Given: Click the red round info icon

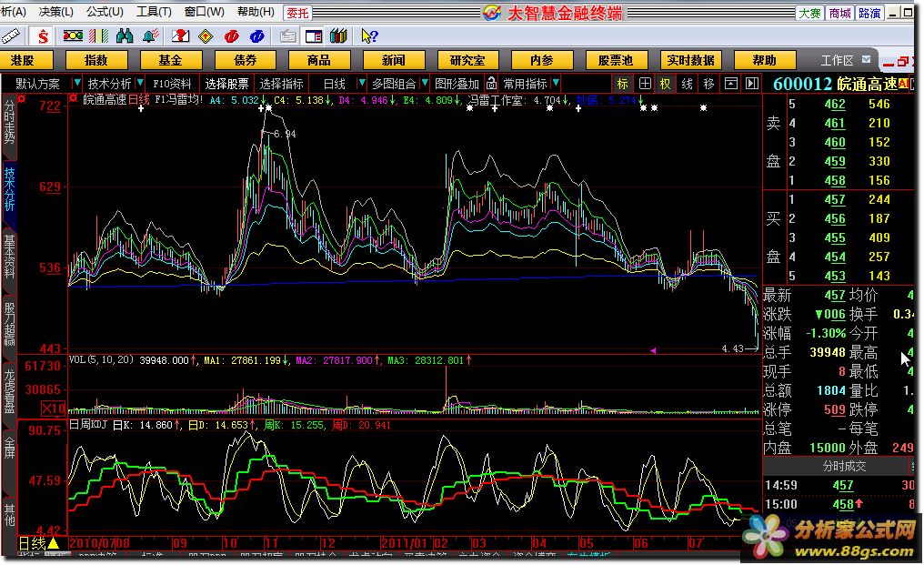Looking at the screenshot, I should (x=231, y=36).
